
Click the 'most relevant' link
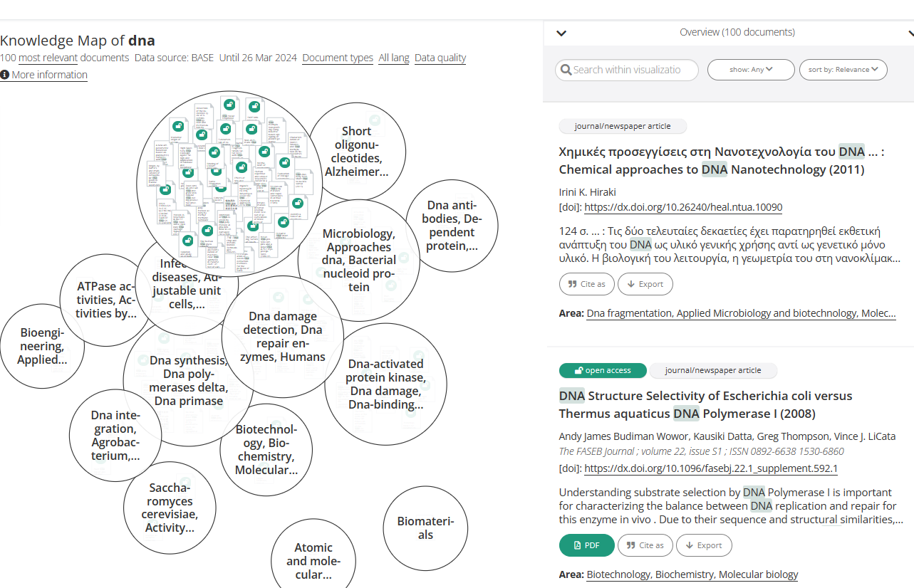click(x=48, y=58)
